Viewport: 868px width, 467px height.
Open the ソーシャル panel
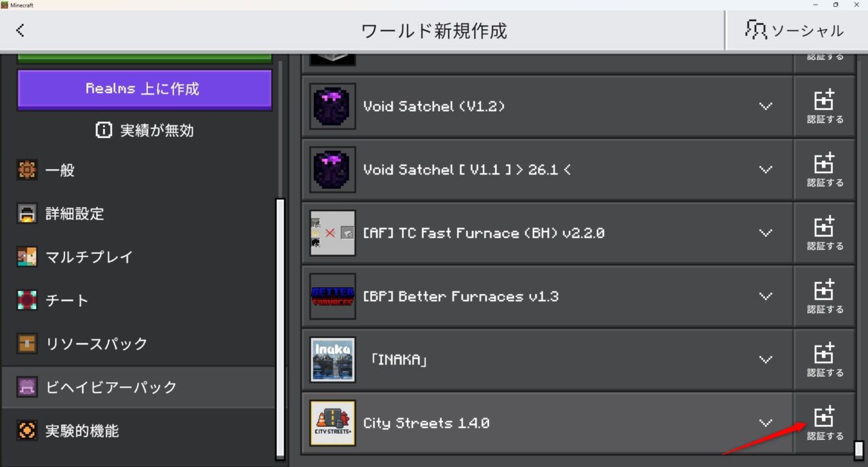797,30
